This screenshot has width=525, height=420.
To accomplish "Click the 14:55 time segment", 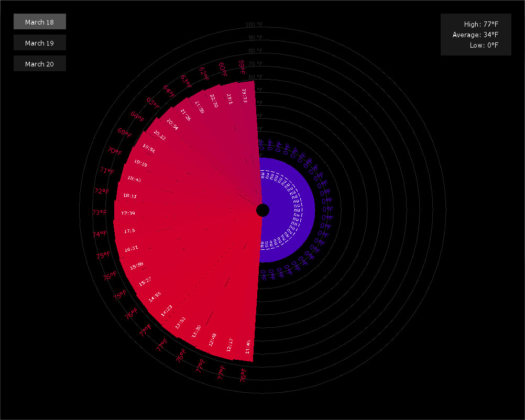I will [155, 297].
